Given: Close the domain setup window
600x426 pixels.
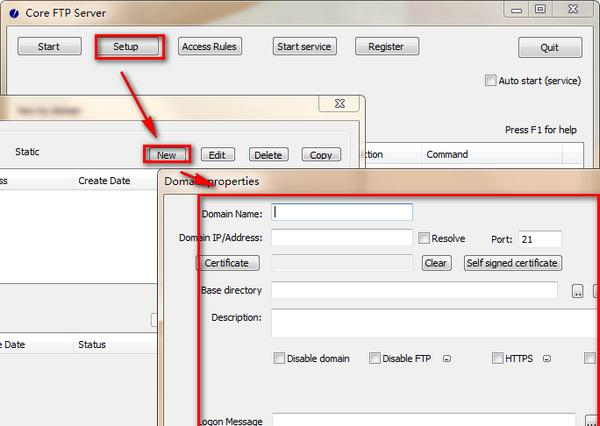Looking at the screenshot, I should pyautogui.click(x=339, y=104).
